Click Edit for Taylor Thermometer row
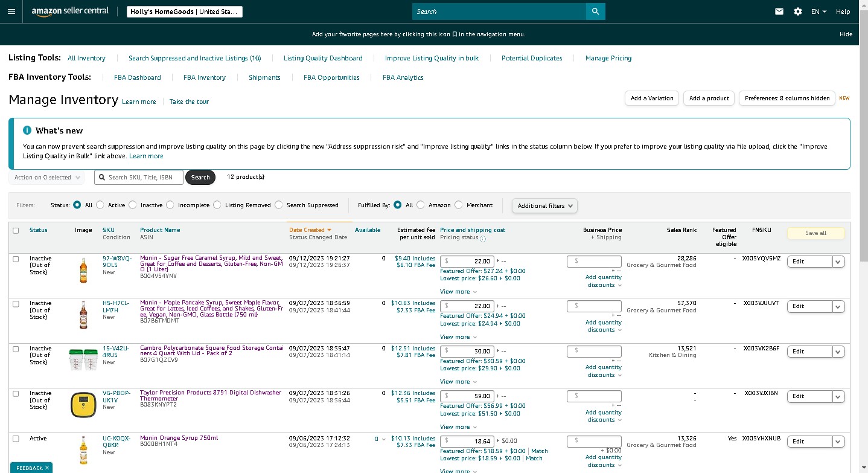This screenshot has width=868, height=473. tap(810, 396)
